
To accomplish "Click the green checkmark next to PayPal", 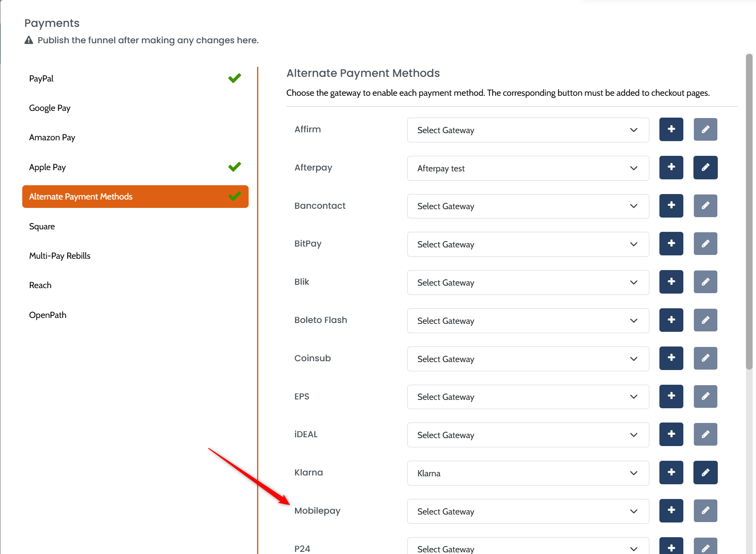I will (x=234, y=78).
